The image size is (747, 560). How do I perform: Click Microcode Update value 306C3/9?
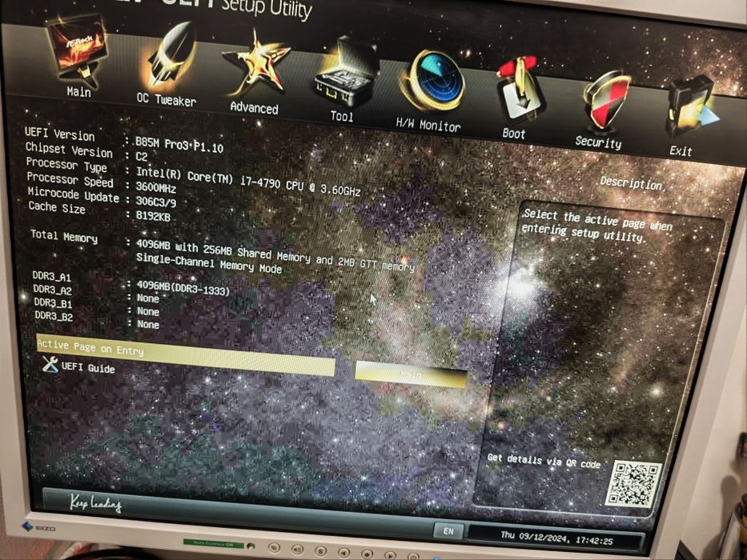pos(156,201)
